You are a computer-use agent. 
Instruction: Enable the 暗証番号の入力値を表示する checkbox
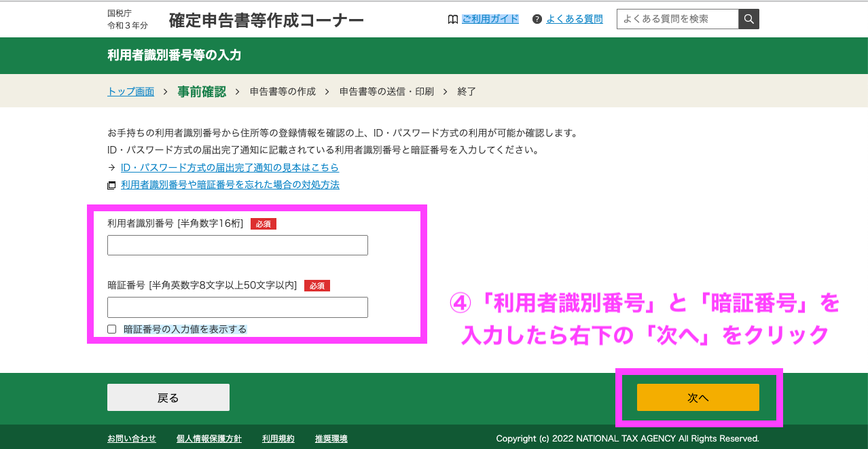(112, 329)
